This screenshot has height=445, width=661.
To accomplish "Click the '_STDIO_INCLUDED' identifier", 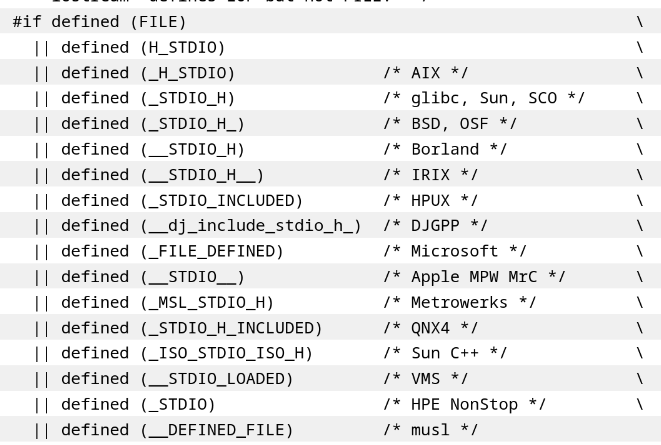I will [221, 201].
